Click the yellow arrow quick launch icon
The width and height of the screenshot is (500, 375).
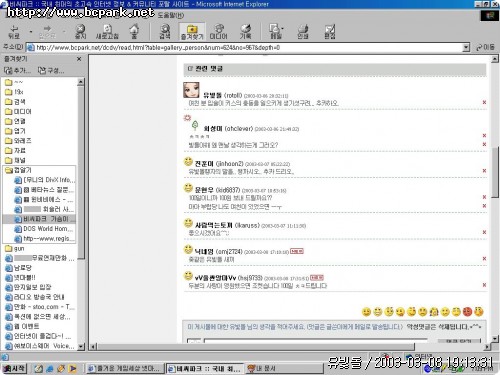click(x=73, y=368)
